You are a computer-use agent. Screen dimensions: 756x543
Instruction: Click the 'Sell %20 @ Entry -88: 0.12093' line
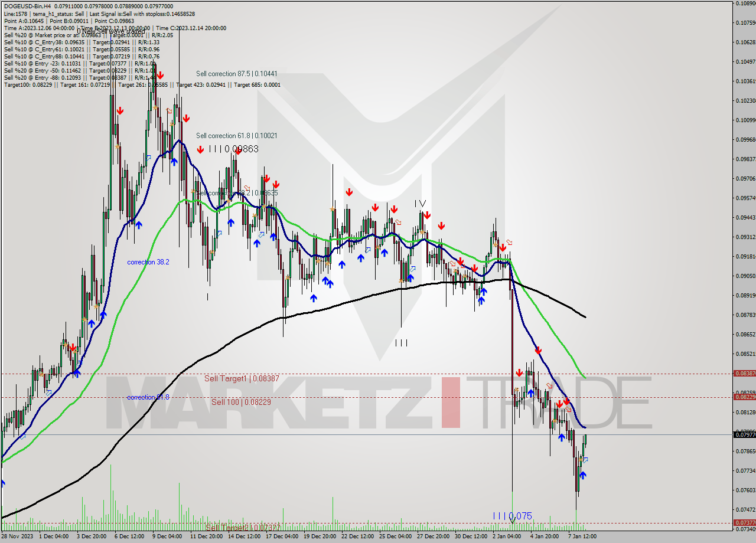(x=80, y=77)
